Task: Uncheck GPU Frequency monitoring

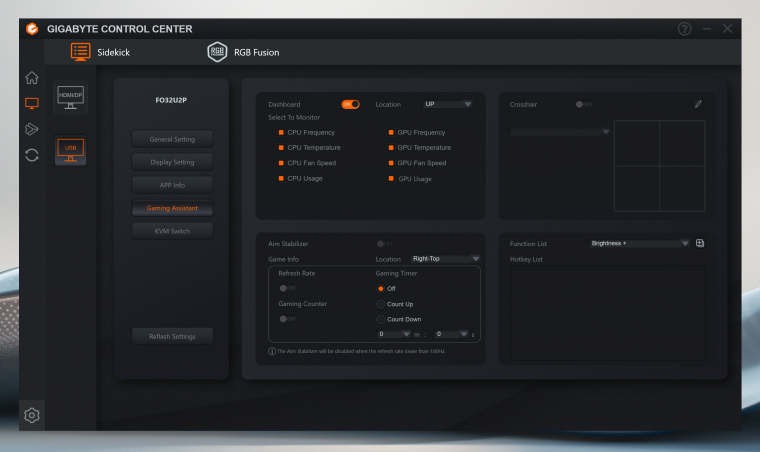Action: (x=391, y=132)
